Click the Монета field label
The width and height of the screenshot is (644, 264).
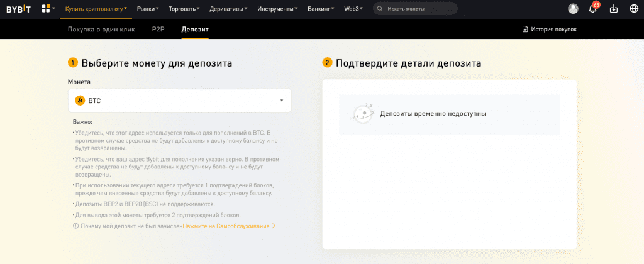79,82
